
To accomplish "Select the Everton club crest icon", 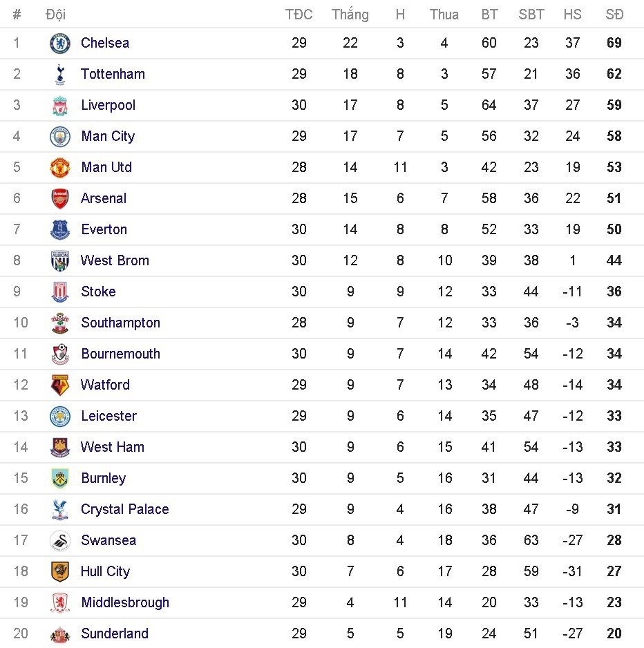I will 60,230.
